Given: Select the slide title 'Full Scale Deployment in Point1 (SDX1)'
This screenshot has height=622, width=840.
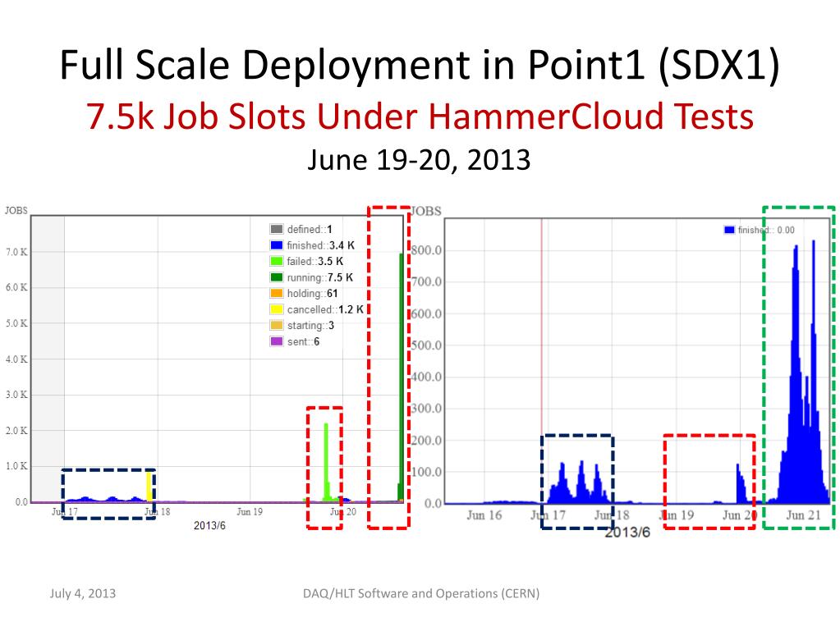Looking at the screenshot, I should (x=420, y=65).
